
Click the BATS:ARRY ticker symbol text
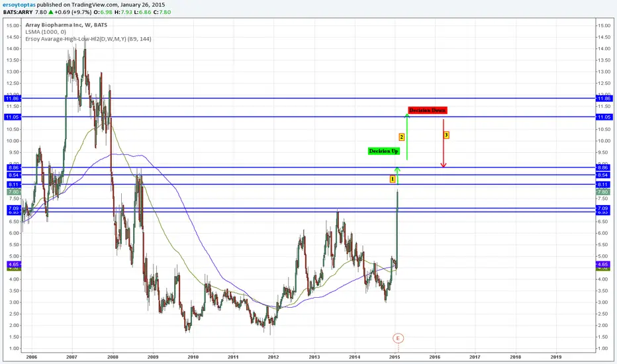17,12
